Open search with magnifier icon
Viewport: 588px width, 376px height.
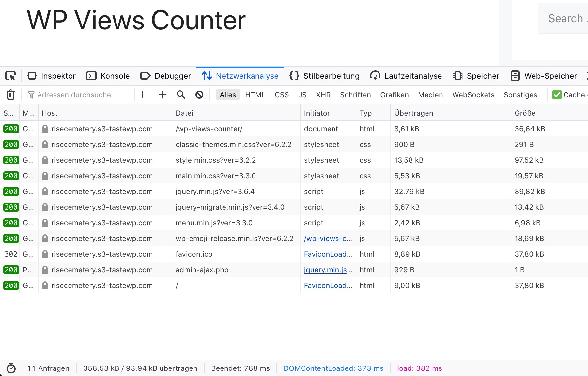(x=181, y=95)
